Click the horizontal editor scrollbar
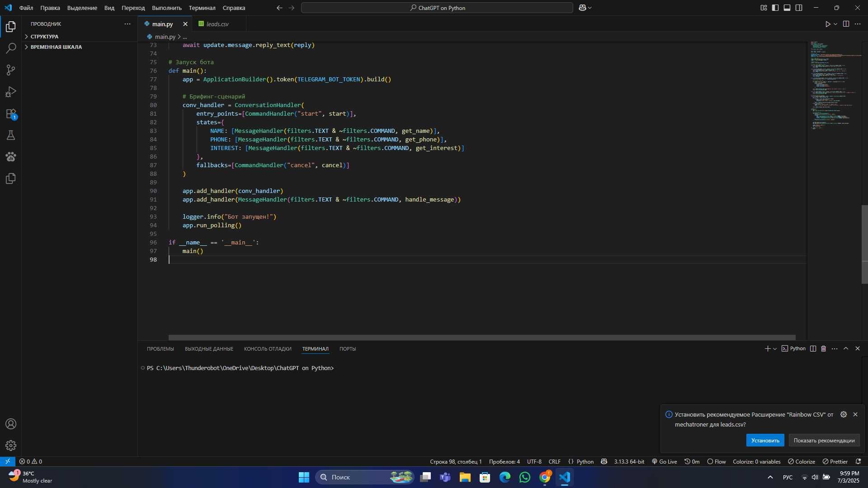 pos(482,338)
